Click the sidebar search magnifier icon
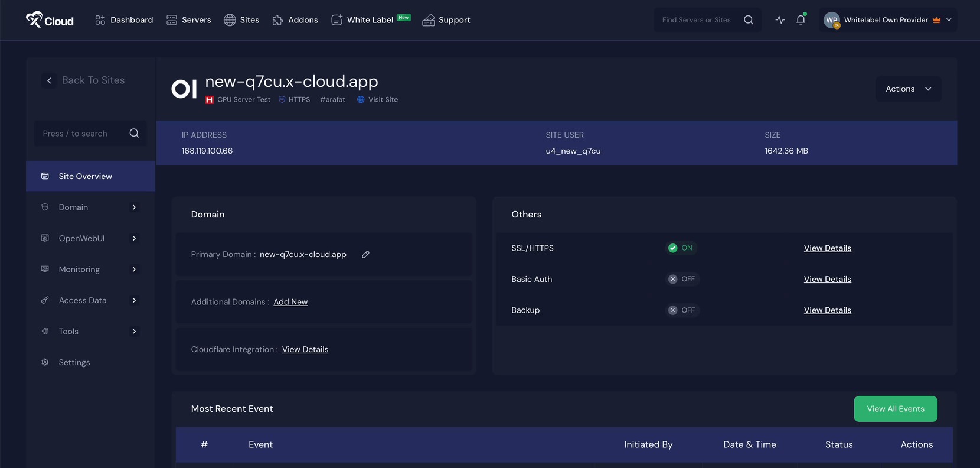This screenshot has height=468, width=980. point(134,134)
